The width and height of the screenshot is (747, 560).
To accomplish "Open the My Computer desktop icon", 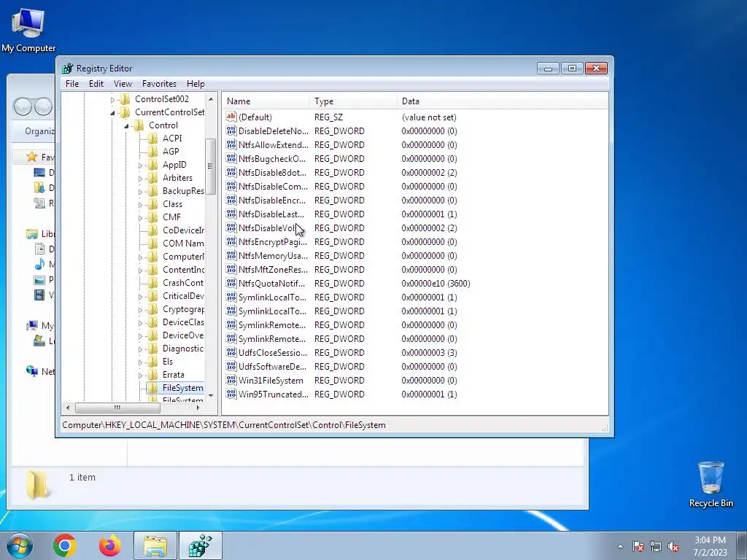I will [x=28, y=30].
